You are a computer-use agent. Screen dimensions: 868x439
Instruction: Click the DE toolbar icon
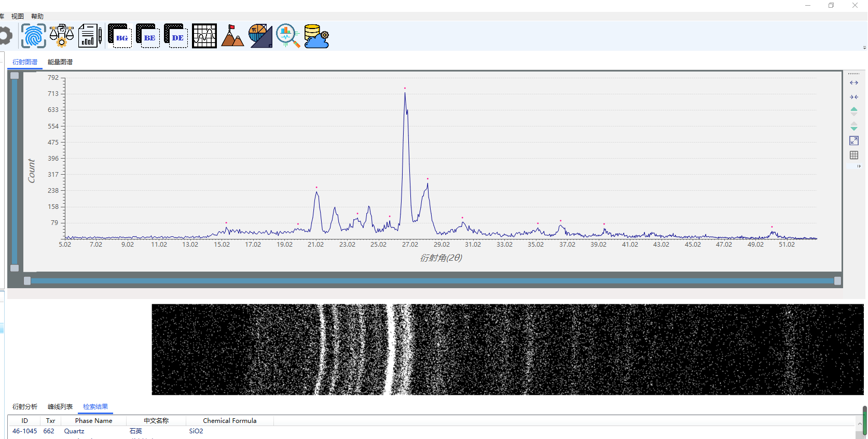[x=176, y=36]
